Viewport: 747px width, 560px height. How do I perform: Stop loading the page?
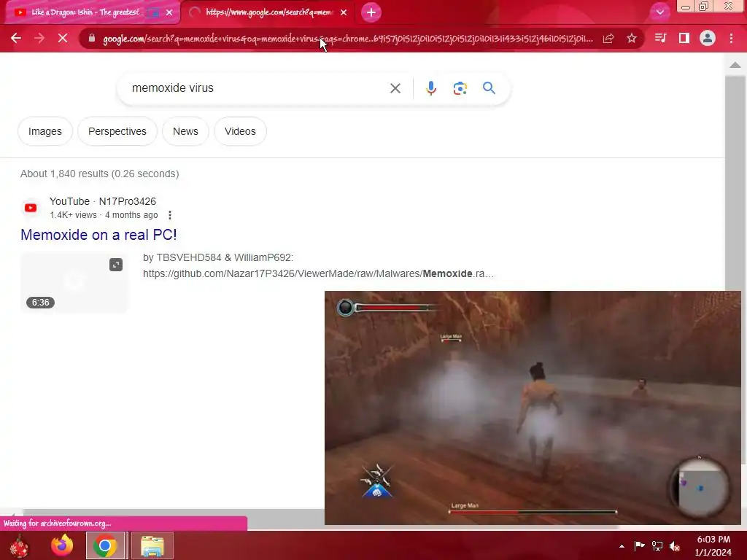pos(63,38)
